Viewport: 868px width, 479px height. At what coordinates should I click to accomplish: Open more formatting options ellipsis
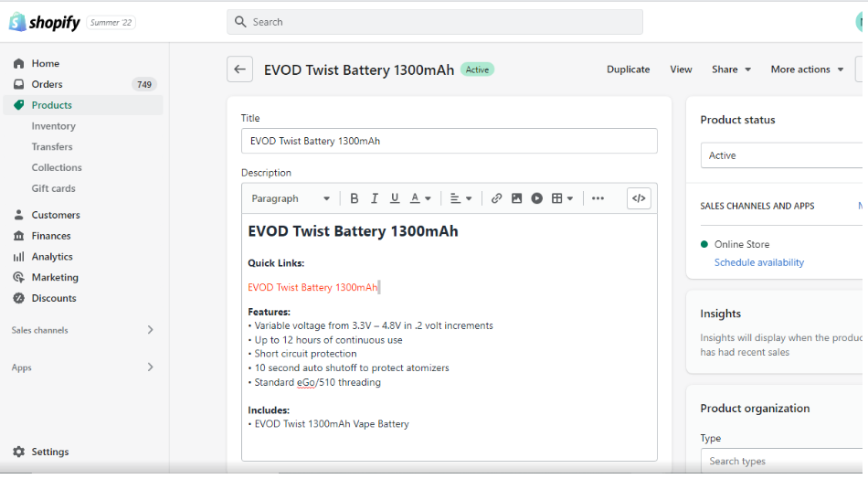tap(598, 198)
